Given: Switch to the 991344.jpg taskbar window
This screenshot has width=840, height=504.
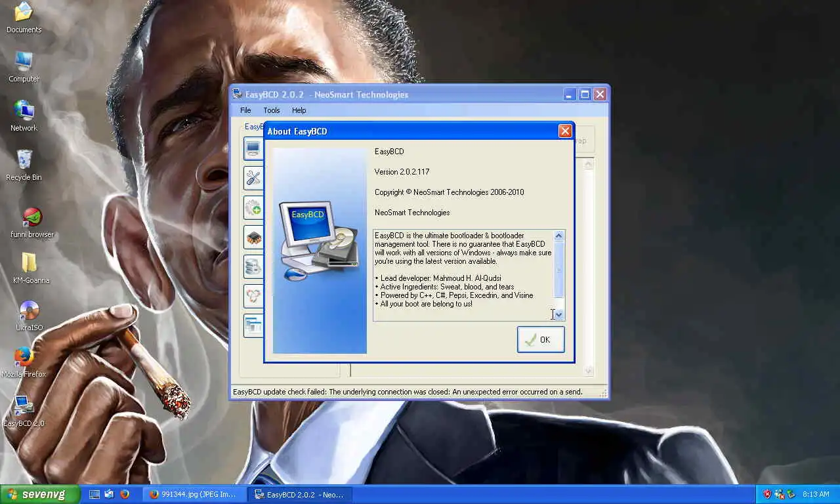Looking at the screenshot, I should 195,494.
